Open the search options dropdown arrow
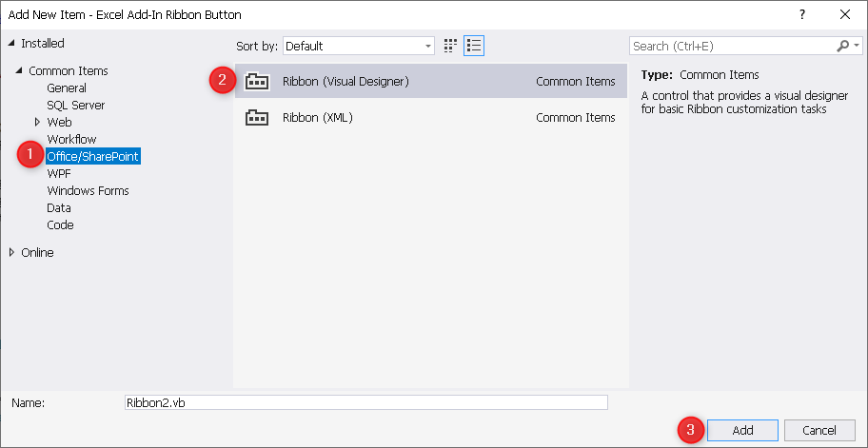The width and height of the screenshot is (868, 448). click(857, 46)
